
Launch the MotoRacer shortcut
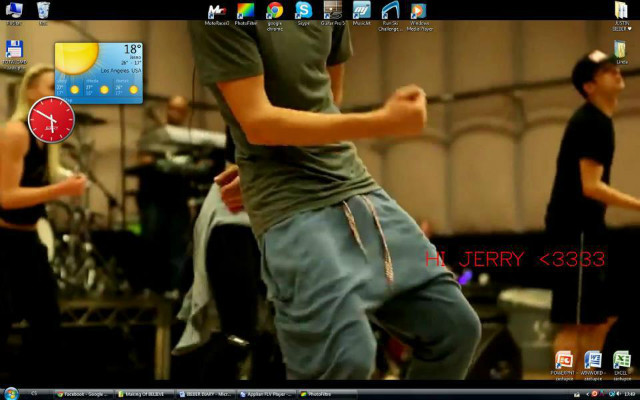[217, 14]
